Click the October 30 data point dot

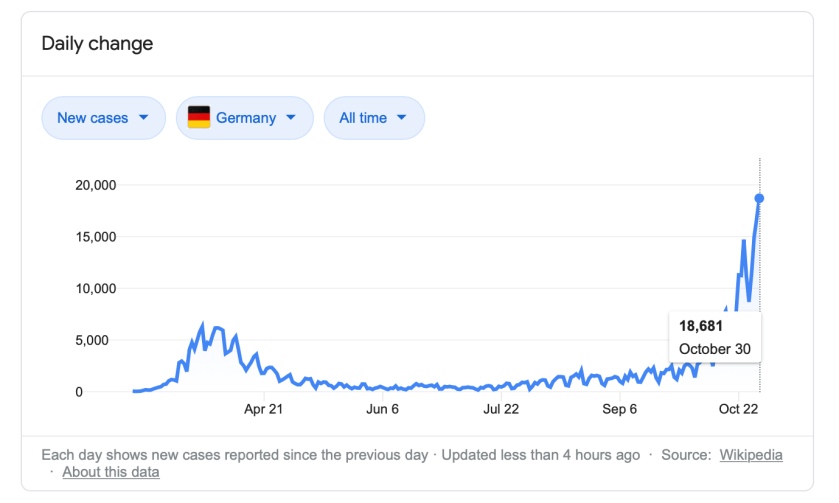(x=759, y=198)
